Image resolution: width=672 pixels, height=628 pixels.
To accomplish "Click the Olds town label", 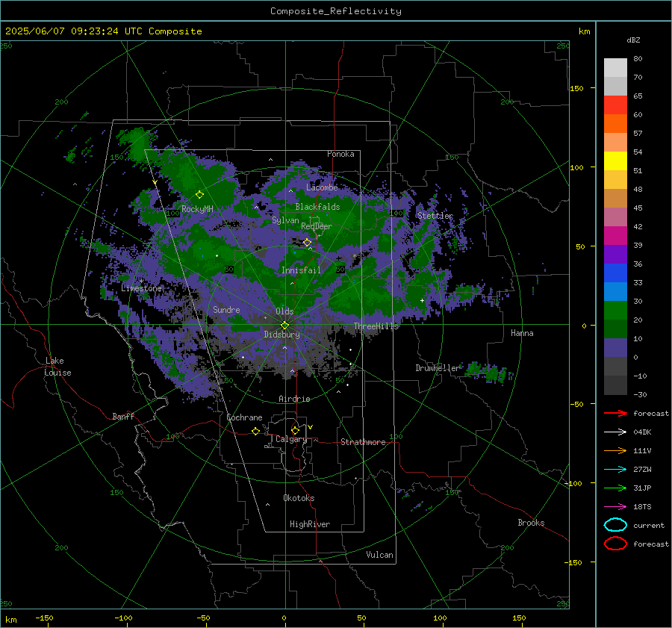I will 284,311.
